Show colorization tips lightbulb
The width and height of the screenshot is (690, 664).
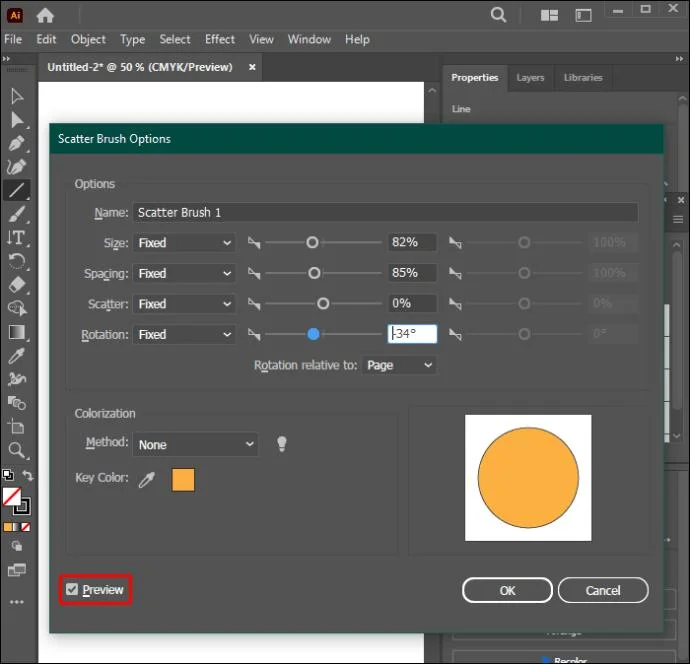pyautogui.click(x=282, y=444)
